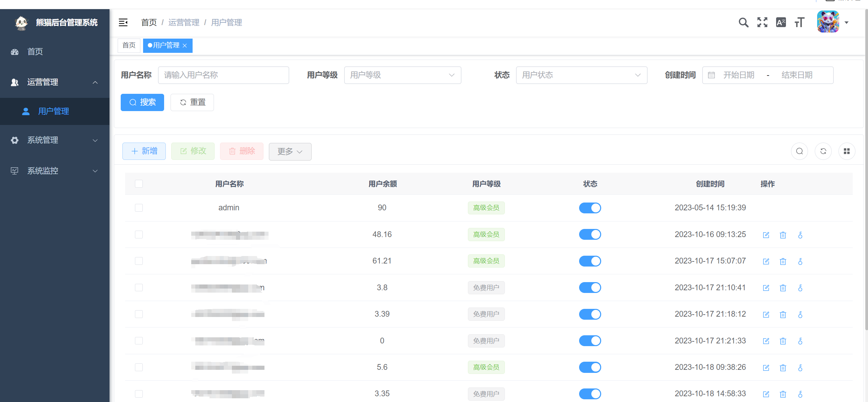Click the 新增 button
Viewport: 868px width, 402px height.
[144, 151]
